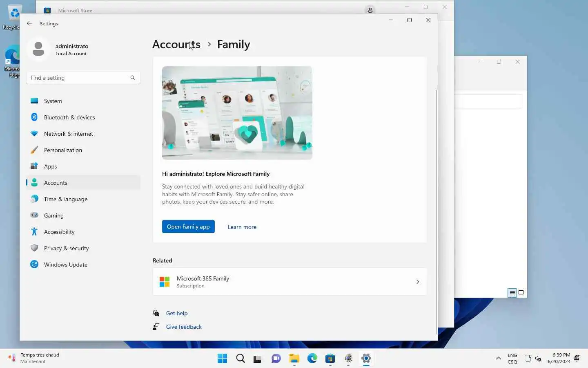
Task: Go to Apps settings
Action: [x=83, y=166]
